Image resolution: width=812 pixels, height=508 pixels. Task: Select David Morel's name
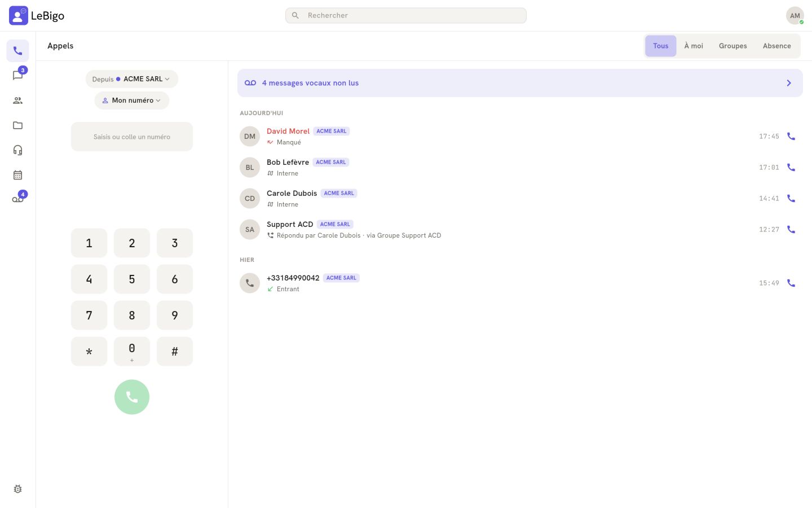tap(288, 131)
